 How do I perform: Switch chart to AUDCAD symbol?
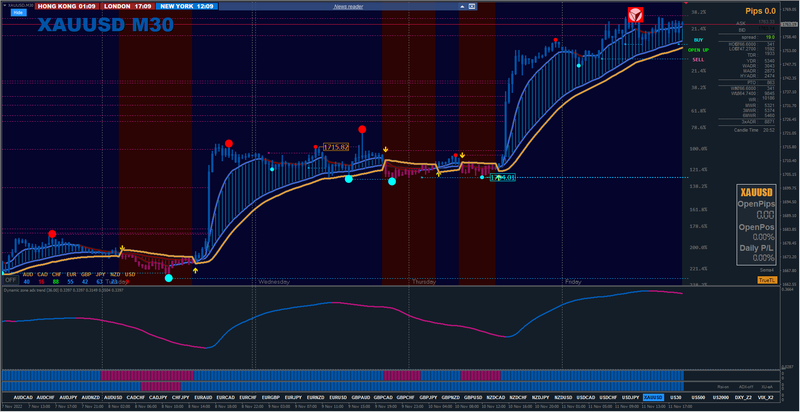click(23, 397)
